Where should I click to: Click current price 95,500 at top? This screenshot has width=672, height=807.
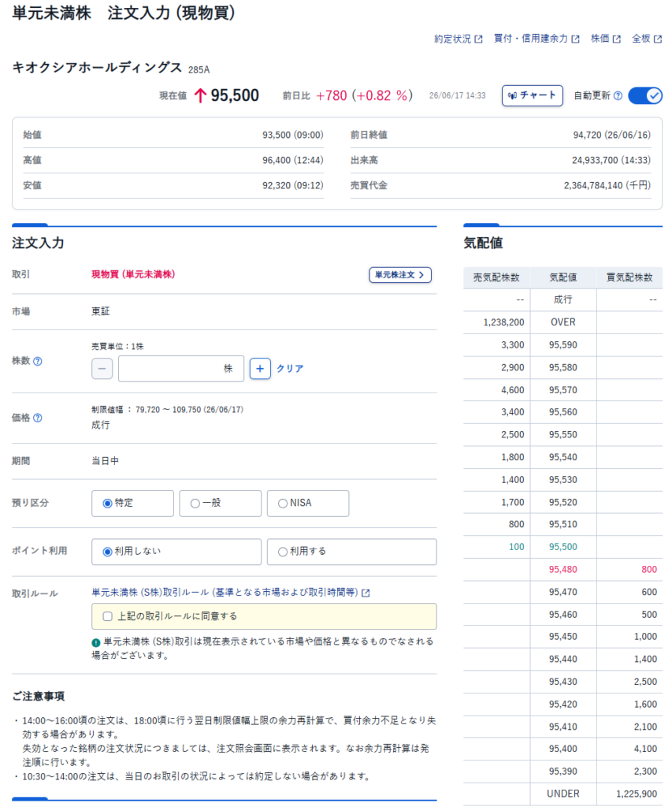235,95
